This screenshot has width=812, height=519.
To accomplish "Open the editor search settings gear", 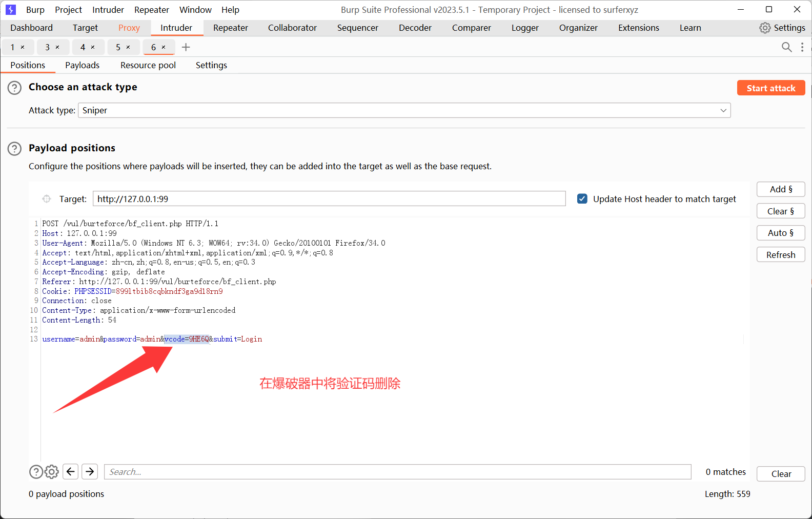I will pos(52,472).
